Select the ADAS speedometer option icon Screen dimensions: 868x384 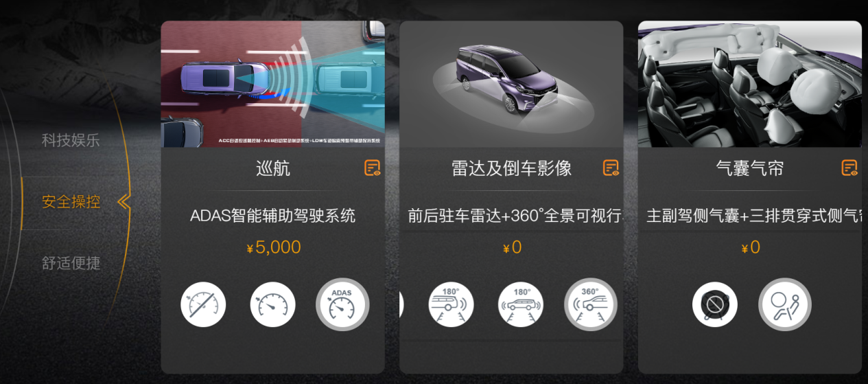(x=342, y=304)
